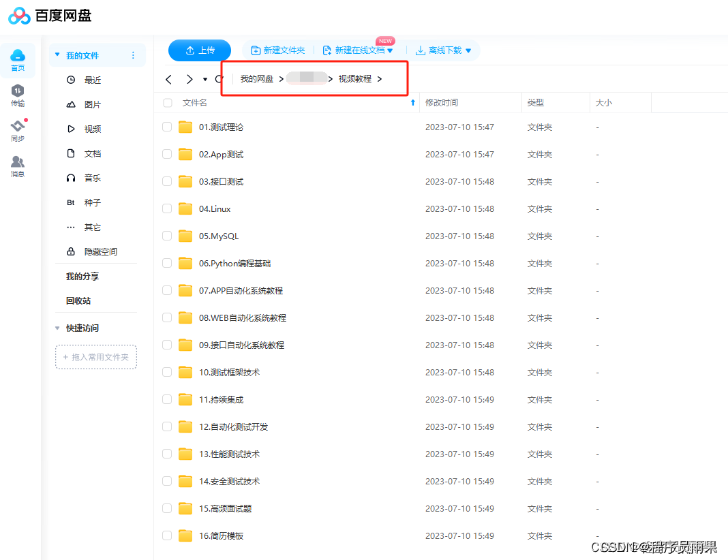
Task: Open the 我的文件 three-dot more menu
Action: [x=133, y=55]
